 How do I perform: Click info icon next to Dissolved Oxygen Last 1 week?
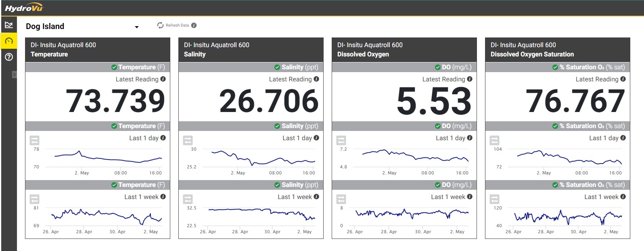pos(470,197)
